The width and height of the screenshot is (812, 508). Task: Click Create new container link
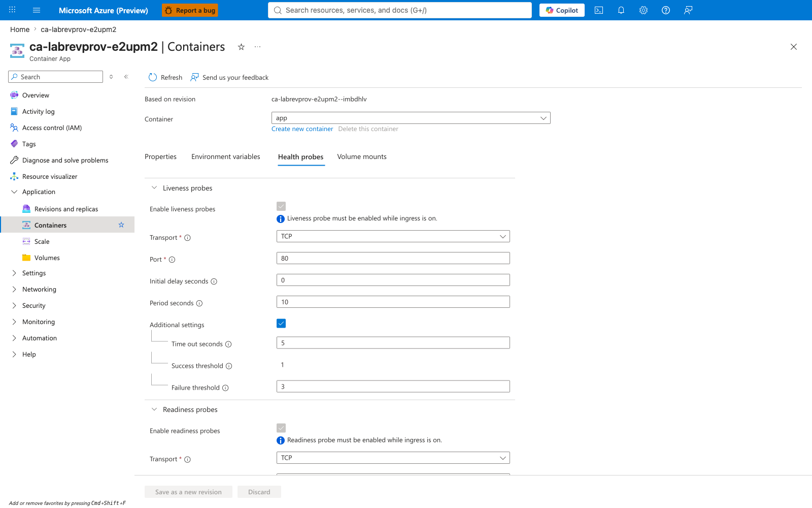[x=302, y=129]
